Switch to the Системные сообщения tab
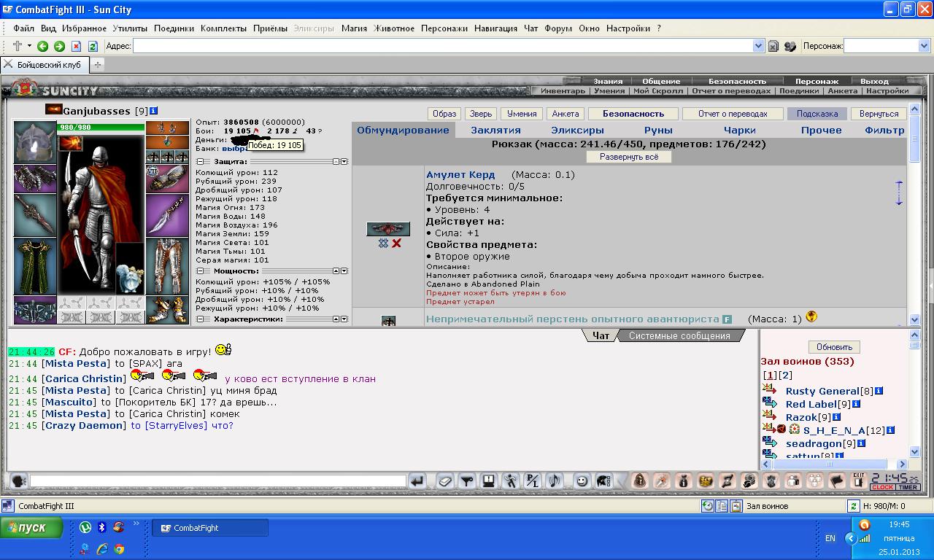934x560 pixels. (679, 336)
